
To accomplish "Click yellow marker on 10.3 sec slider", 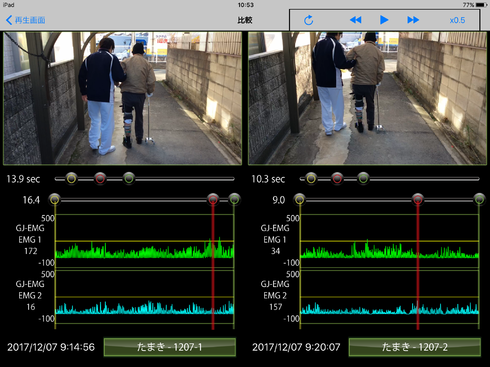I will (x=311, y=179).
